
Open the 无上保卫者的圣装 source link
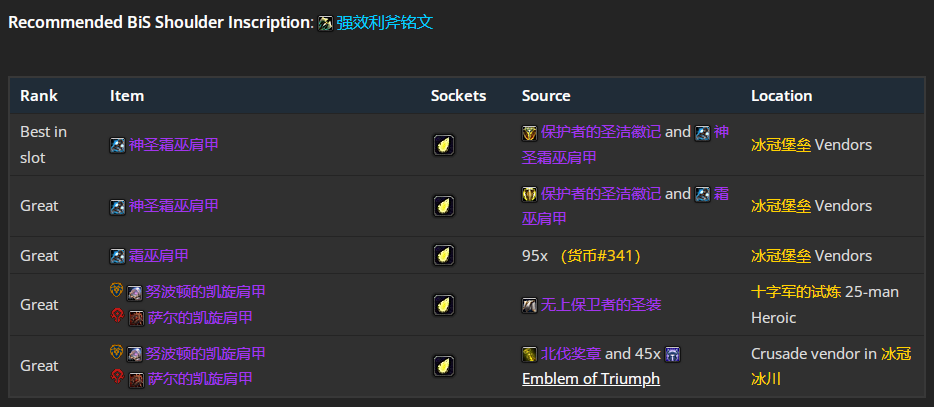(x=600, y=305)
